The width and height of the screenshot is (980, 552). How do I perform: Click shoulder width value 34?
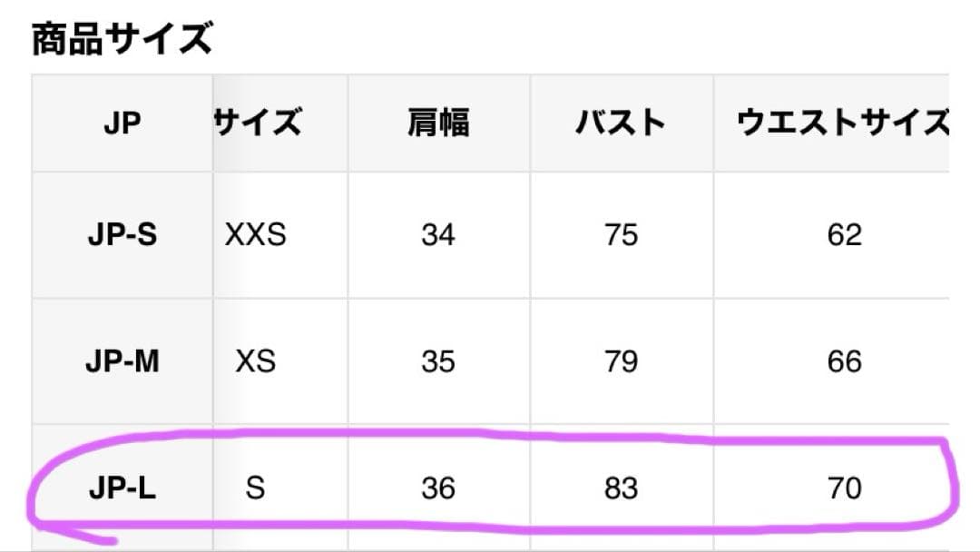tap(438, 235)
